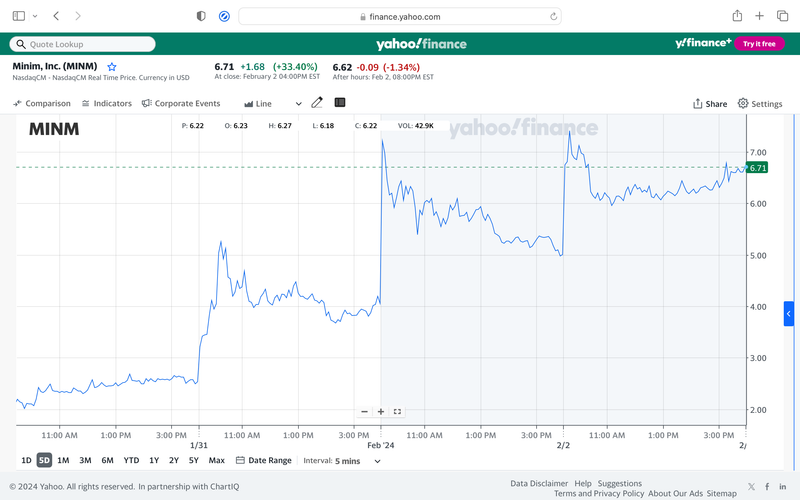The width and height of the screenshot is (800, 500).
Task: Open the Corporate Events menu
Action: pos(181,104)
